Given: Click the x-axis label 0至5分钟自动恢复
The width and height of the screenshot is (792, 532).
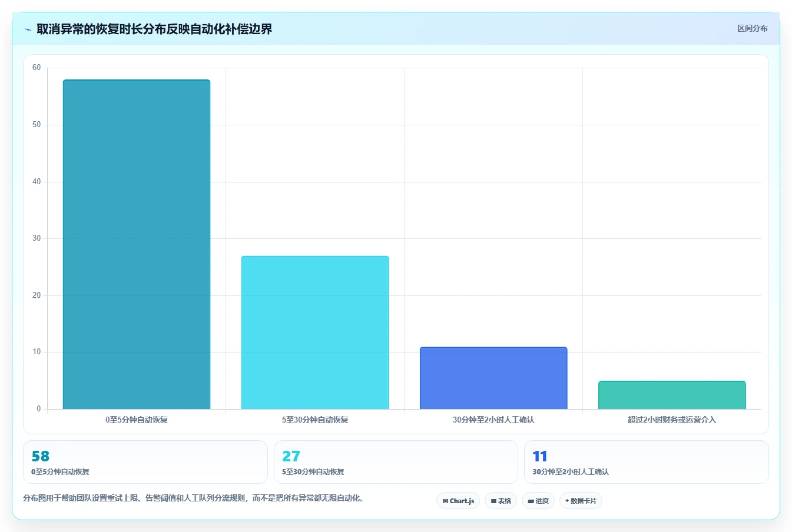Looking at the screenshot, I should [137, 420].
